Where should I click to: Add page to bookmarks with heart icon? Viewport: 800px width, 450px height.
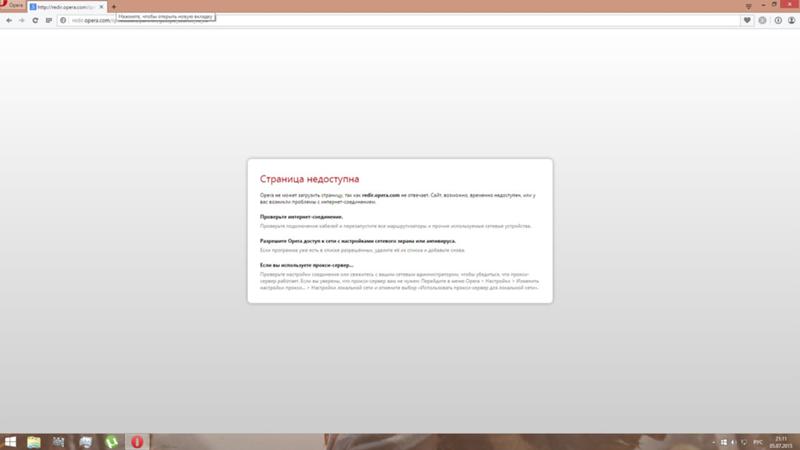point(747,20)
